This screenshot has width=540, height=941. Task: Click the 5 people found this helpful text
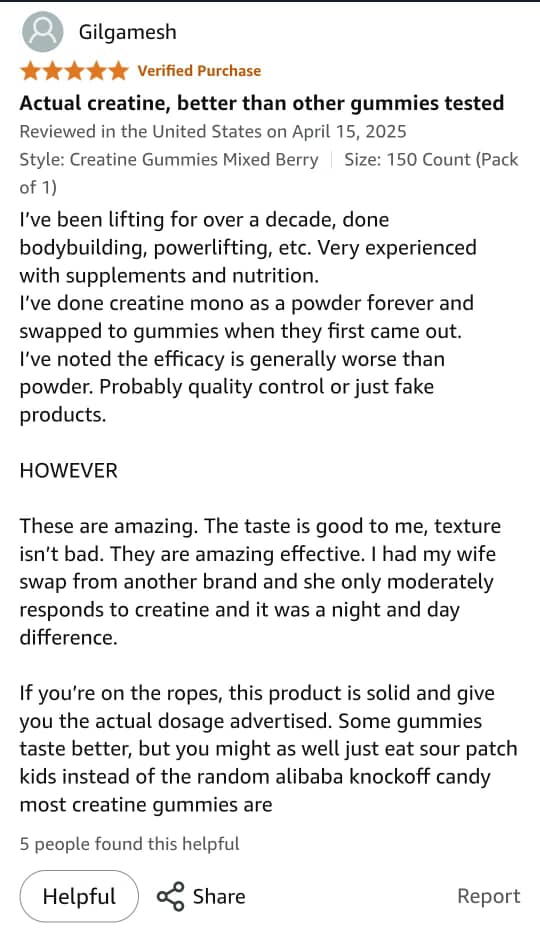click(130, 844)
